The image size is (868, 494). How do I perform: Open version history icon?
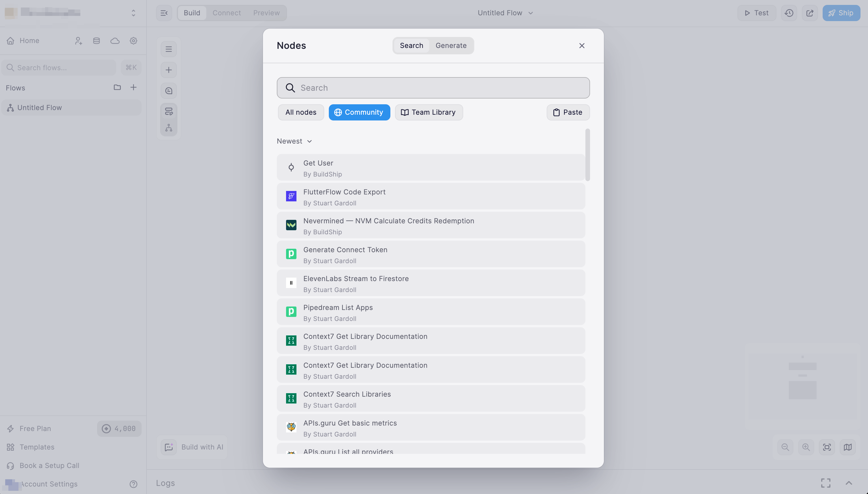pyautogui.click(x=789, y=13)
